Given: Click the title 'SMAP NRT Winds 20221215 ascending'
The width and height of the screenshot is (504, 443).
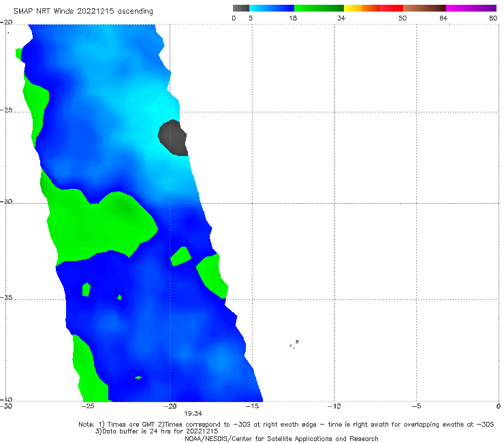Looking at the screenshot, I should [83, 11].
